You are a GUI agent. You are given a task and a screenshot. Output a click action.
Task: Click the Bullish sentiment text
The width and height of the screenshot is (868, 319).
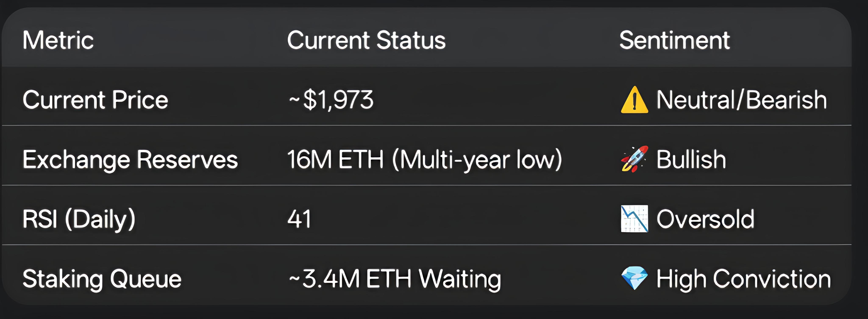tap(691, 159)
